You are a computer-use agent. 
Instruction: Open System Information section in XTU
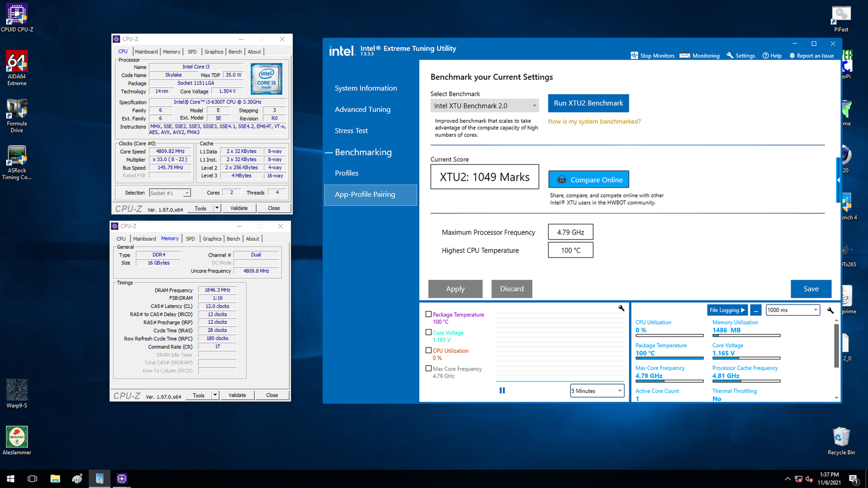366,88
